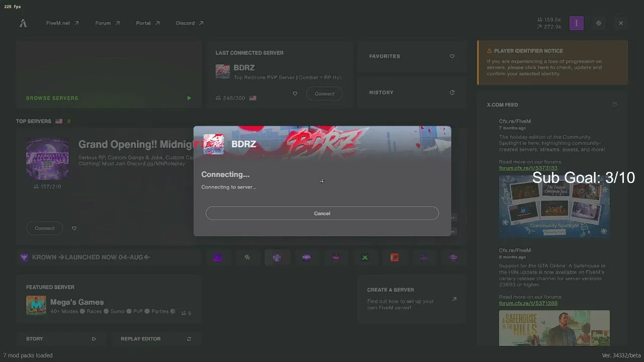
Task: Click the chevrons icon beside Top Servers
Action: [x=69, y=121]
